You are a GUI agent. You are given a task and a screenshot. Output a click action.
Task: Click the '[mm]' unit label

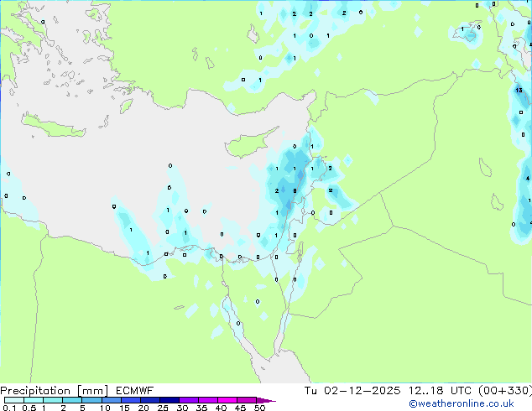point(92,391)
